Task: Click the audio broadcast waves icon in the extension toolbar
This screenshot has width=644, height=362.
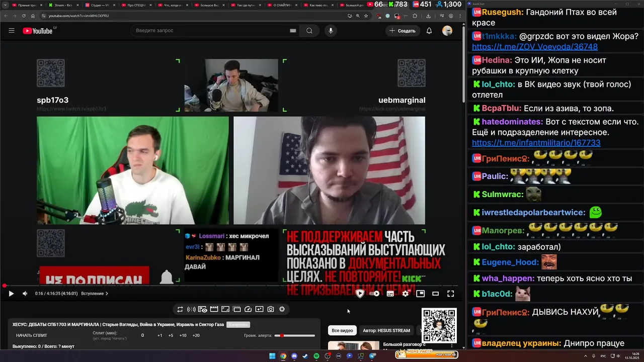Action: click(191, 309)
